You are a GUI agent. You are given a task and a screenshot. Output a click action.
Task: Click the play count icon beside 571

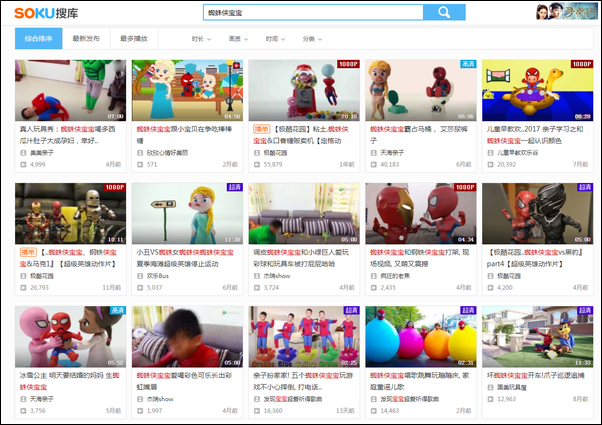[140, 165]
